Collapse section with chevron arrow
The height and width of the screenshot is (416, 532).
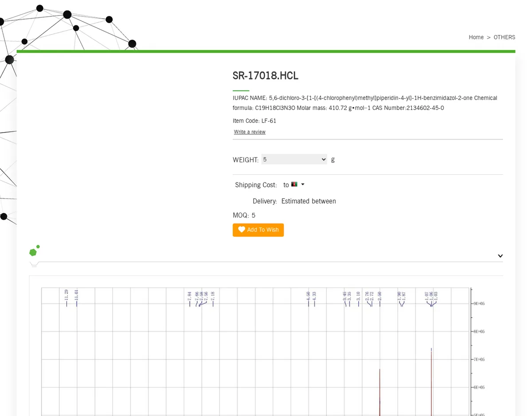point(500,256)
